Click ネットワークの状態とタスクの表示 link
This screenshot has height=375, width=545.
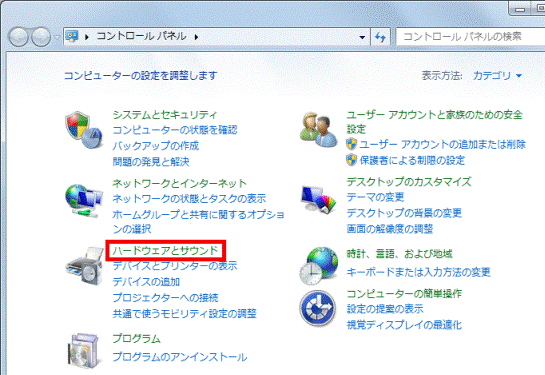(x=189, y=198)
